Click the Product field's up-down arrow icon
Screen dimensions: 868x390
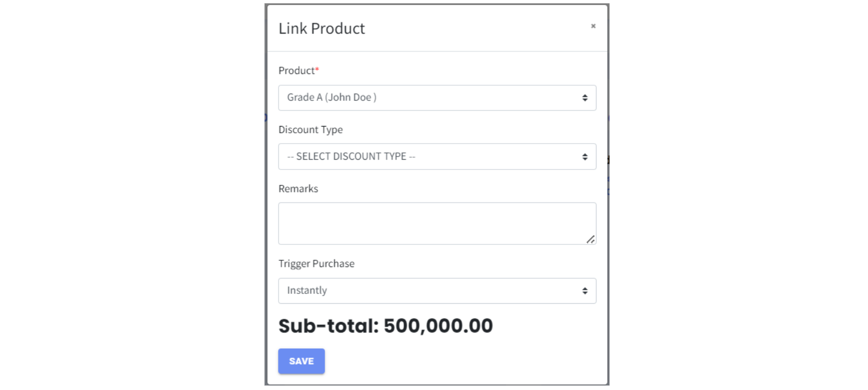pyautogui.click(x=585, y=98)
